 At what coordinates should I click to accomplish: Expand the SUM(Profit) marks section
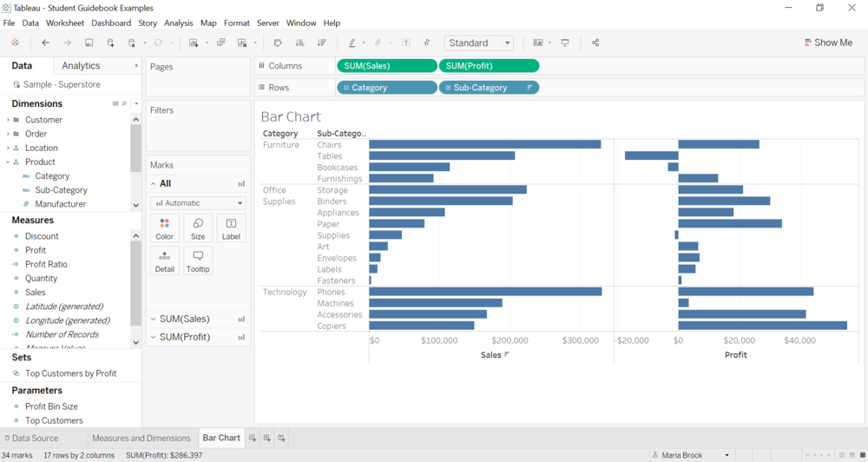[x=154, y=337]
